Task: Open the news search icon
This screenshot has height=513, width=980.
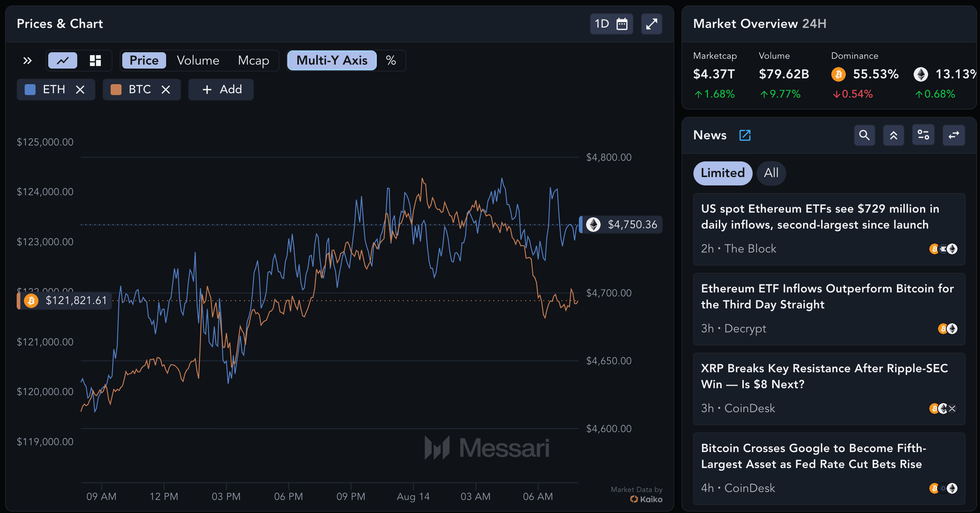Action: tap(864, 135)
